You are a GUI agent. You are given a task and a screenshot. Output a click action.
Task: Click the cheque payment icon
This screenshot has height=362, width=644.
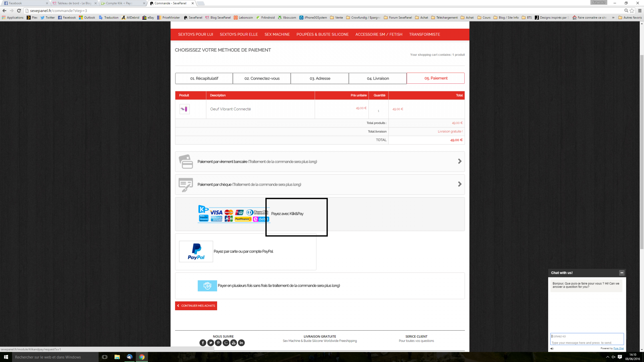[186, 185]
